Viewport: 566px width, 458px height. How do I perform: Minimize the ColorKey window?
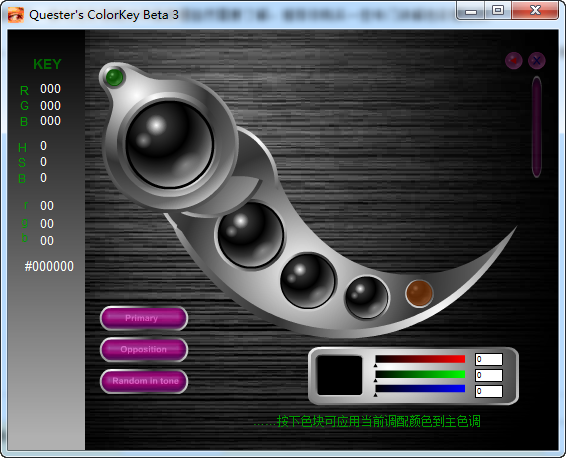coord(471,11)
